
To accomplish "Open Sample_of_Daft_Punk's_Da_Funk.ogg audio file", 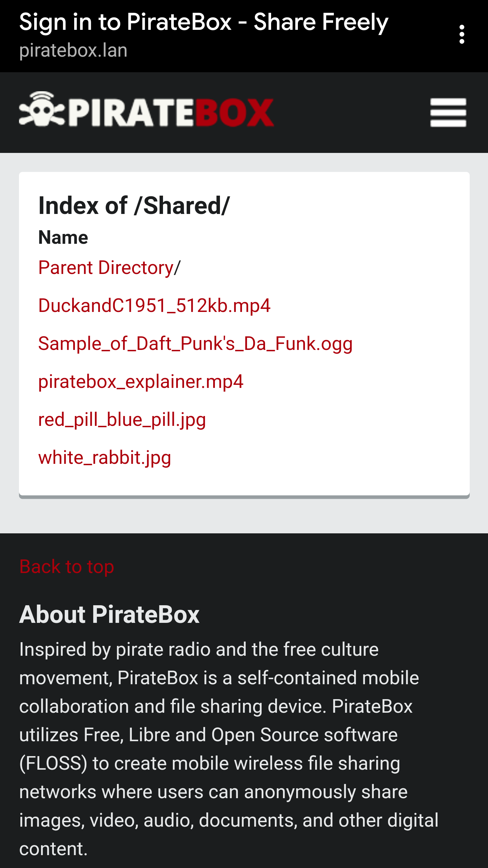I will pos(196,343).
